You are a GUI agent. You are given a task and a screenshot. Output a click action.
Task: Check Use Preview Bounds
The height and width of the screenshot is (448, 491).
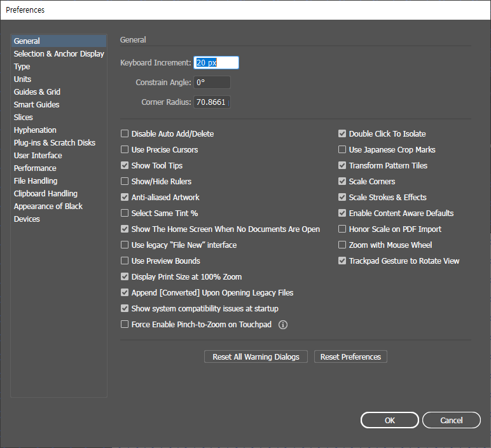coord(125,261)
